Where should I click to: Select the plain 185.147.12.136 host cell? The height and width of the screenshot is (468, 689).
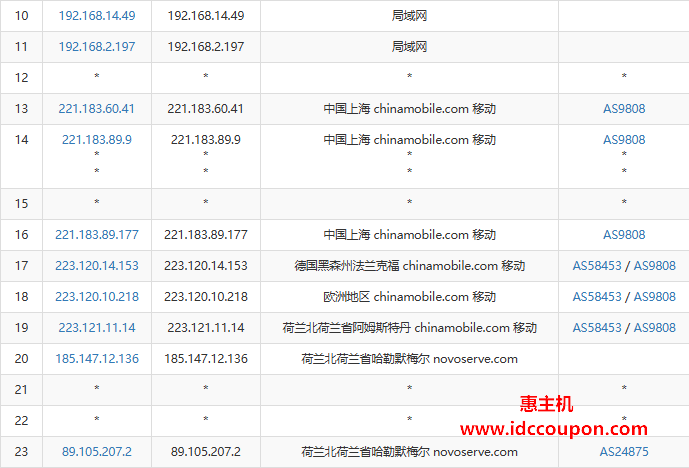(x=206, y=359)
